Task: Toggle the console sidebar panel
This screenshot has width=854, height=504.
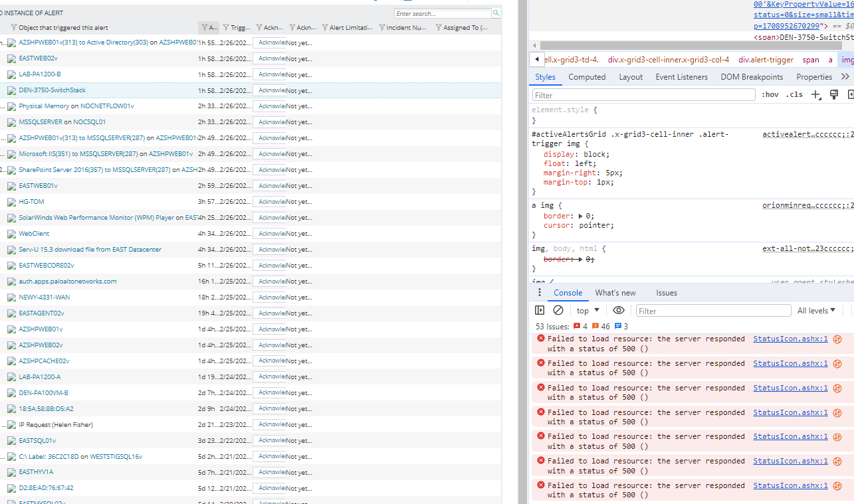Action: point(540,310)
